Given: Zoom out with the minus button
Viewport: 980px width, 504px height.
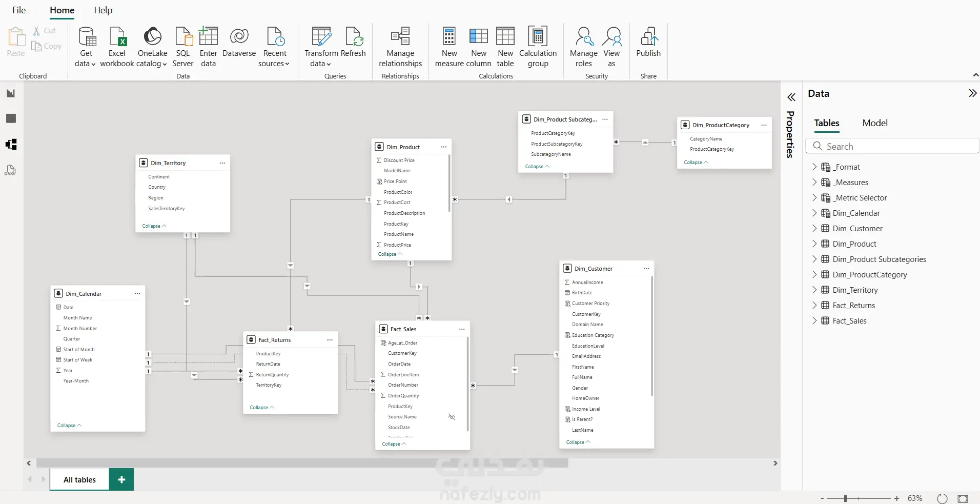Looking at the screenshot, I should [x=822, y=498].
